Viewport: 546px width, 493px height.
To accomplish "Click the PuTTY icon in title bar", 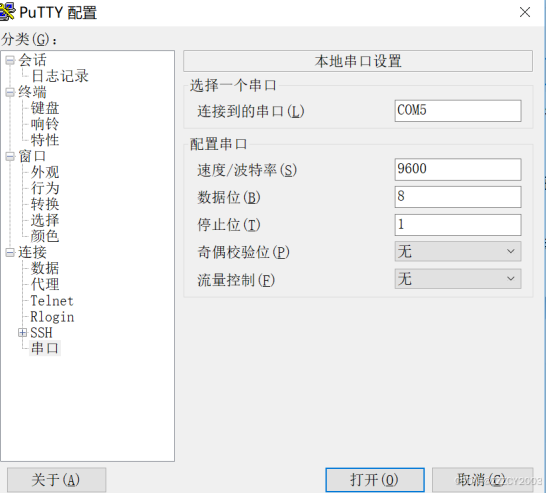I will pyautogui.click(x=7, y=11).
